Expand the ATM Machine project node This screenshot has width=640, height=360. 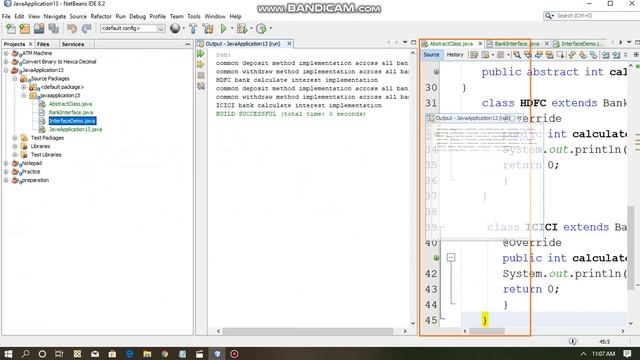6,53
